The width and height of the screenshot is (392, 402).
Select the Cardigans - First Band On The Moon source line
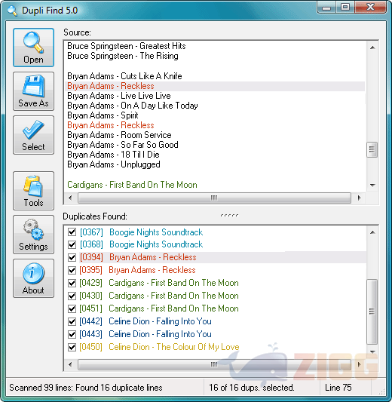(132, 185)
